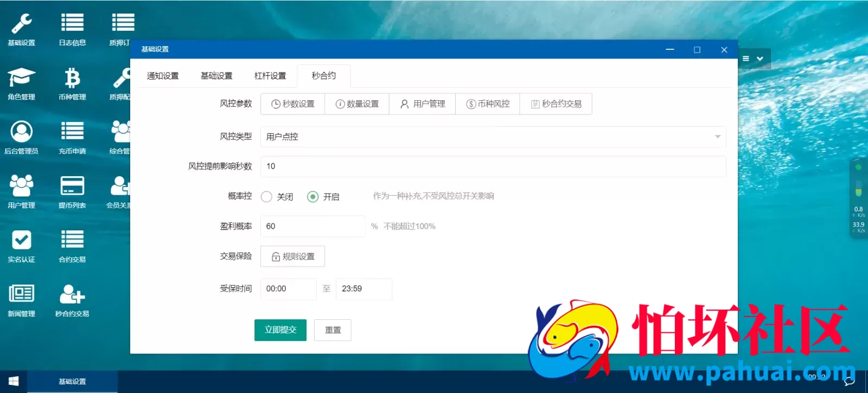This screenshot has height=393, width=868.
Task: Open 实名认证 checkmark icon
Action: (x=22, y=247)
